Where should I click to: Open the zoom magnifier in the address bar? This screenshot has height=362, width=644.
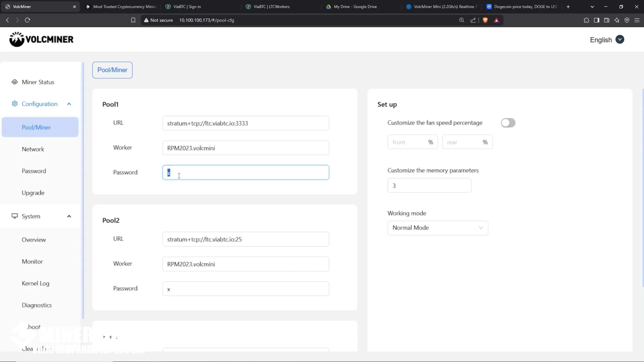(462, 20)
